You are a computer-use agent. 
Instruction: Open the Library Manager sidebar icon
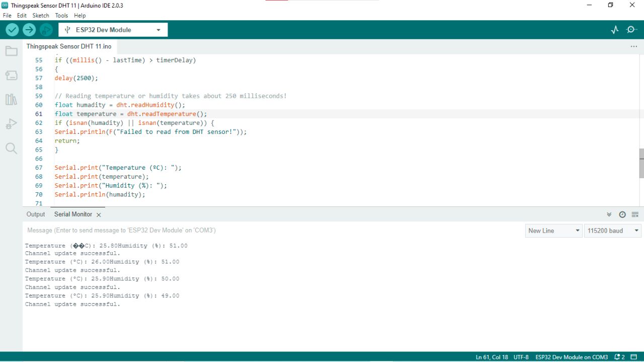point(11,99)
